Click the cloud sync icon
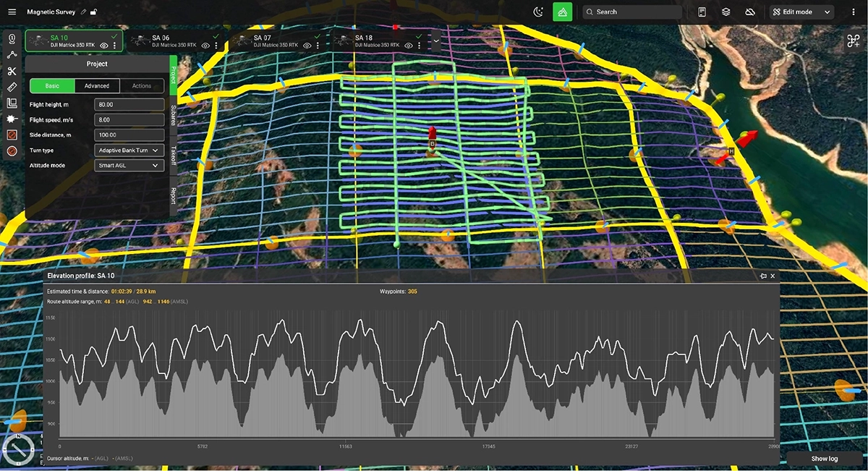The width and height of the screenshot is (868, 471). click(750, 12)
